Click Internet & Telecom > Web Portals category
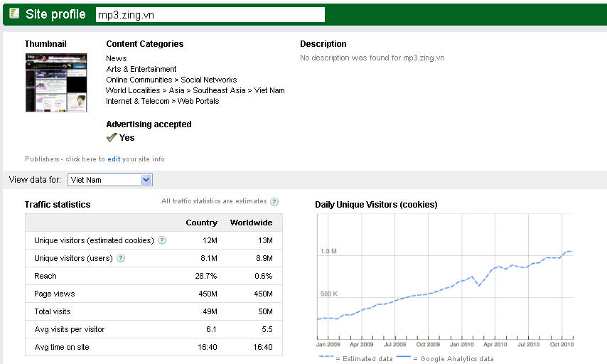The width and height of the screenshot is (607, 364). pos(163,101)
